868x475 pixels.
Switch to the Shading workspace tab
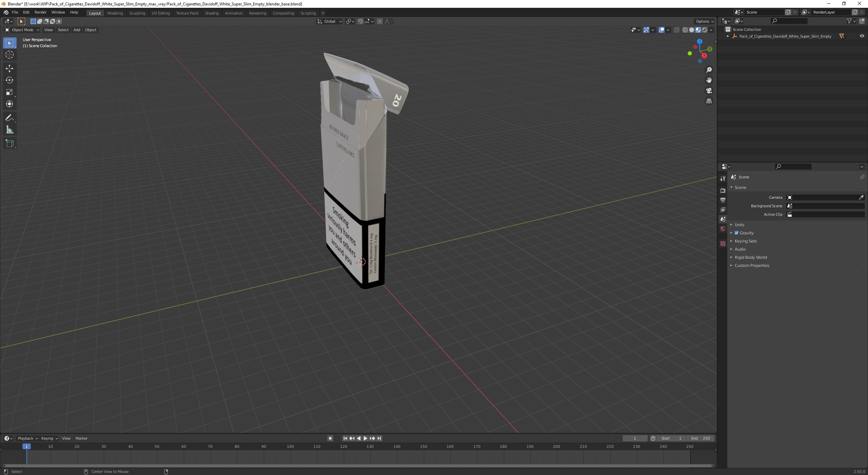point(212,13)
